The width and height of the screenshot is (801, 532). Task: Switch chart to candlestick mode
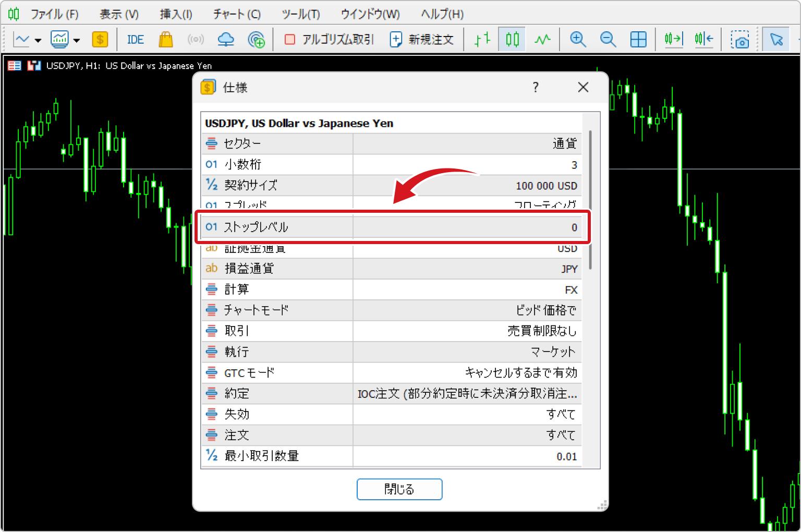pyautogui.click(x=512, y=40)
